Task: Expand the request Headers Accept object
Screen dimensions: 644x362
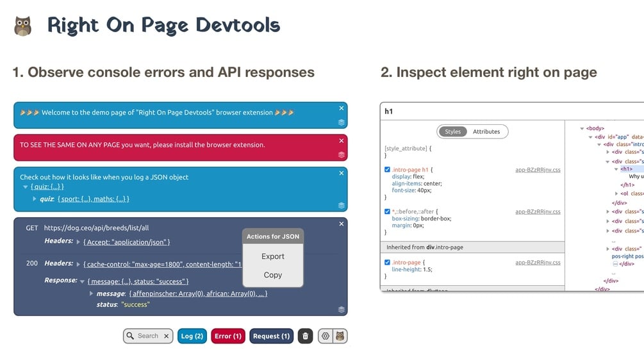Action: pyautogui.click(x=78, y=242)
